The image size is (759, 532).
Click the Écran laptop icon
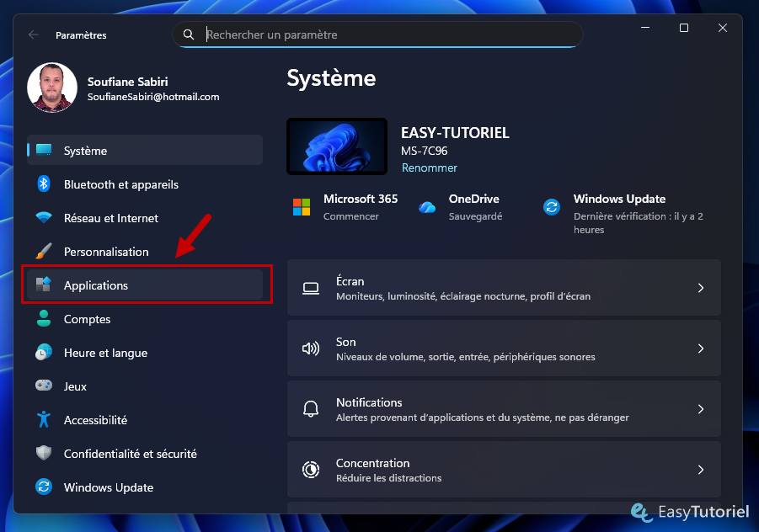click(x=311, y=288)
